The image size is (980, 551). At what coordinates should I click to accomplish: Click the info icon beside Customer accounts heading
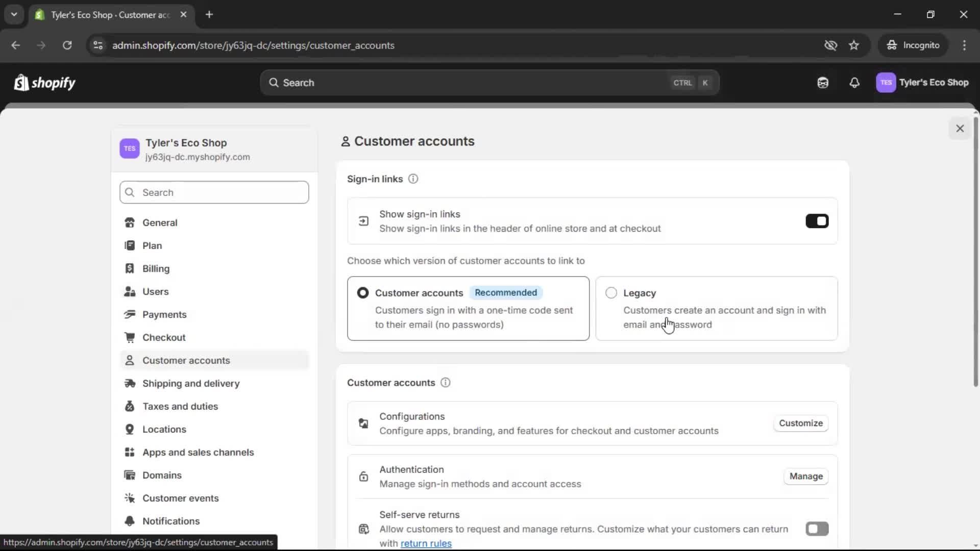pos(445,383)
